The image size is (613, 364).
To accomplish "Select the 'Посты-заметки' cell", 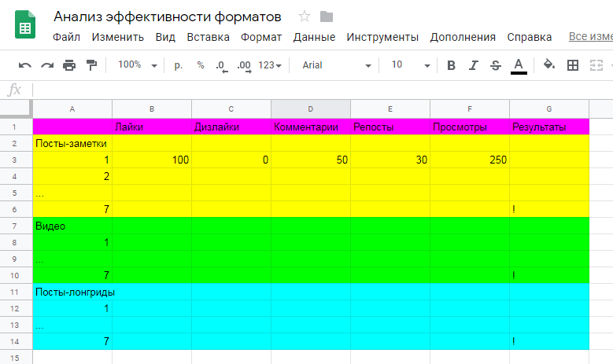I will (x=72, y=143).
